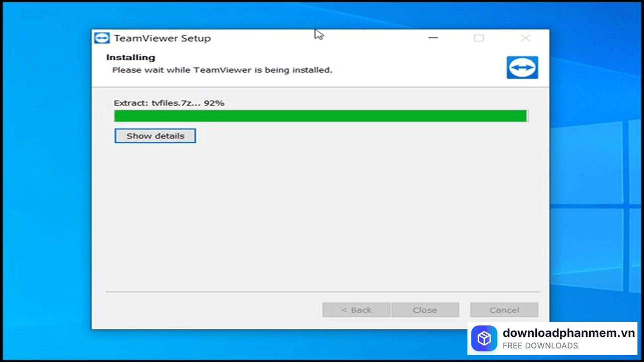
Task: Click the disabled Close button at bottom
Action: 425,310
